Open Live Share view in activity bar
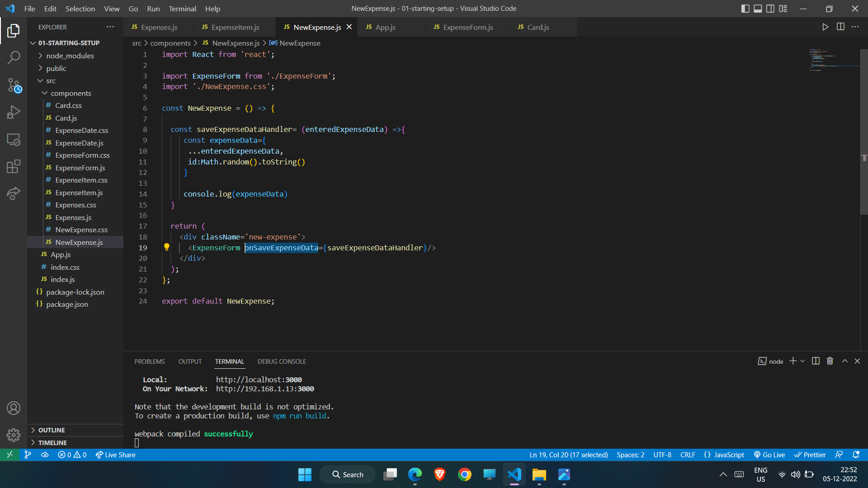This screenshot has width=868, height=488. [14, 193]
